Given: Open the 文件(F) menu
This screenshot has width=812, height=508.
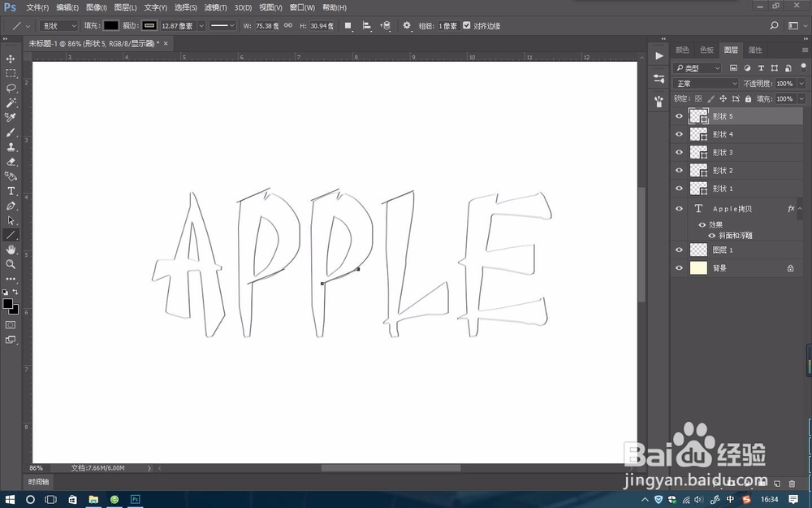Looking at the screenshot, I should click(37, 8).
